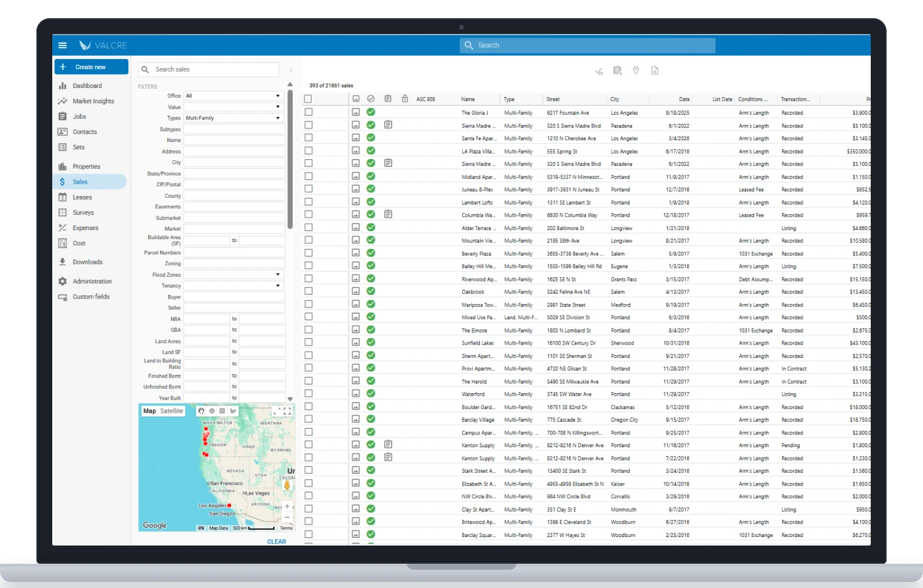Select the map rectangle drawing tool
The width and height of the screenshot is (923, 588).
point(222,411)
